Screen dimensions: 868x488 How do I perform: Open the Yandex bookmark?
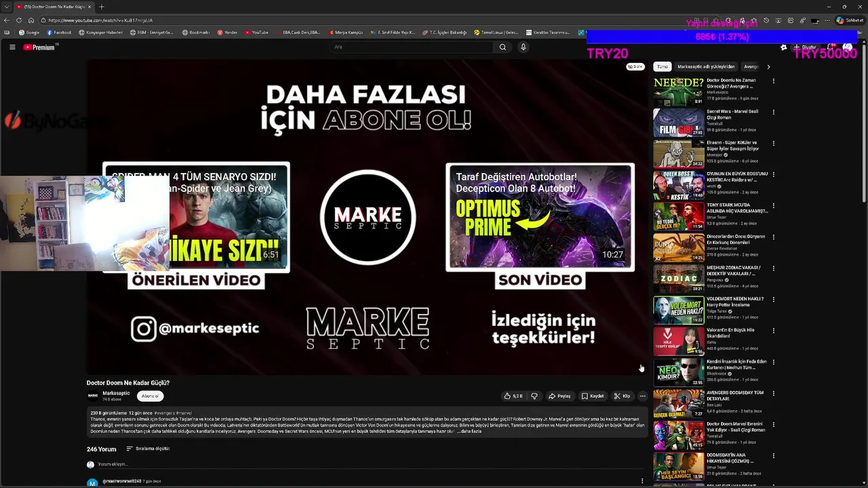pos(228,33)
